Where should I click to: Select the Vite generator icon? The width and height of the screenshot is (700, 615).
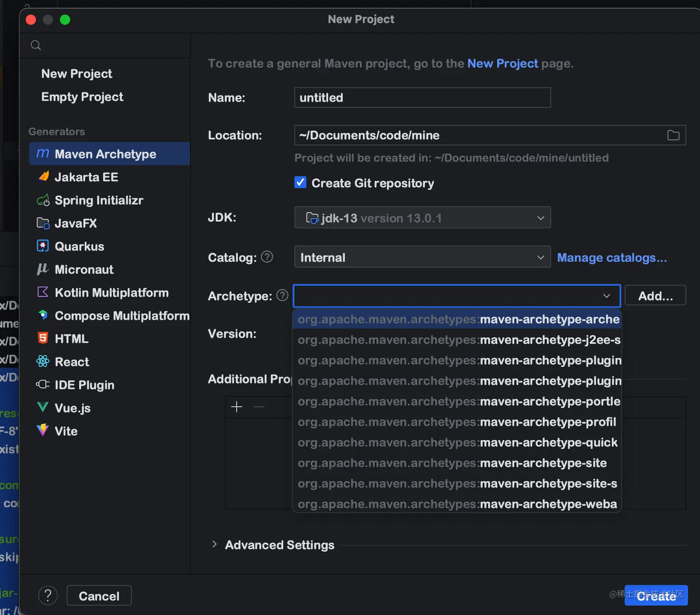click(43, 430)
